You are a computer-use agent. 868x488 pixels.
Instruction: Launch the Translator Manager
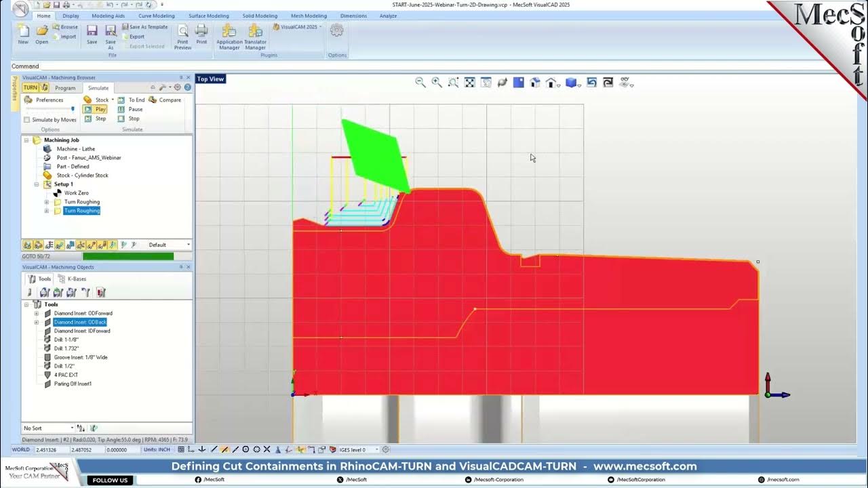(255, 37)
